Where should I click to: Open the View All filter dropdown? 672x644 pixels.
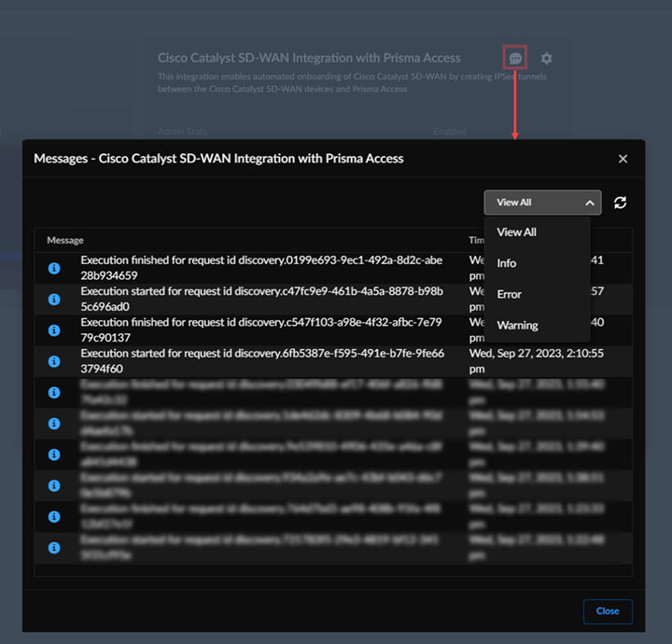(x=541, y=203)
